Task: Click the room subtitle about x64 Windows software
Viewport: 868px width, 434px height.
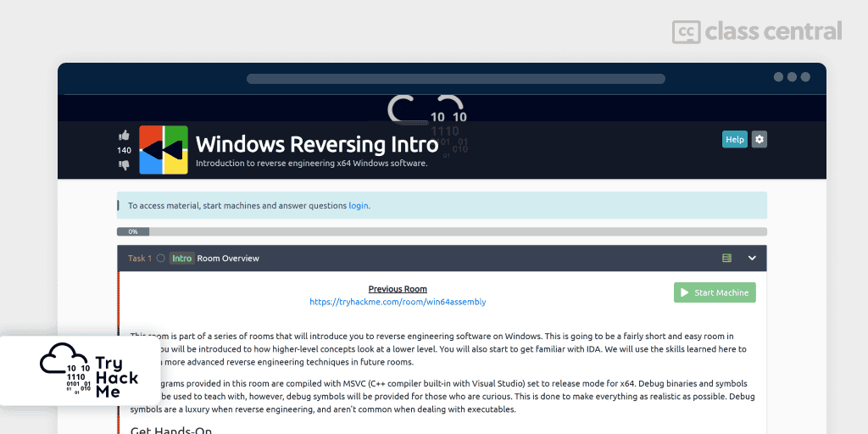Action: (312, 164)
